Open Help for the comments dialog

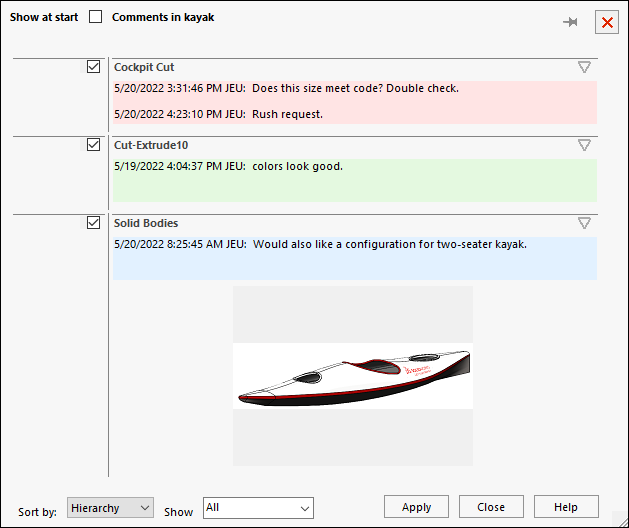(566, 507)
